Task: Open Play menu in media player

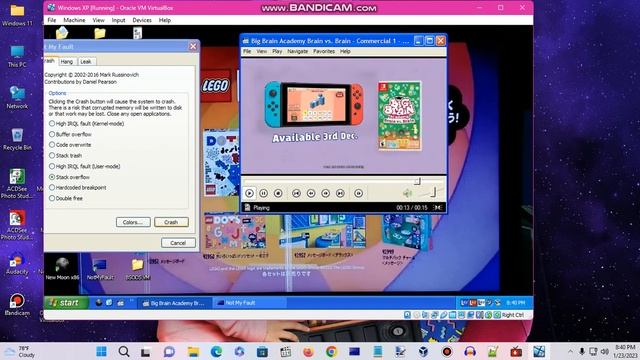Action: click(277, 51)
